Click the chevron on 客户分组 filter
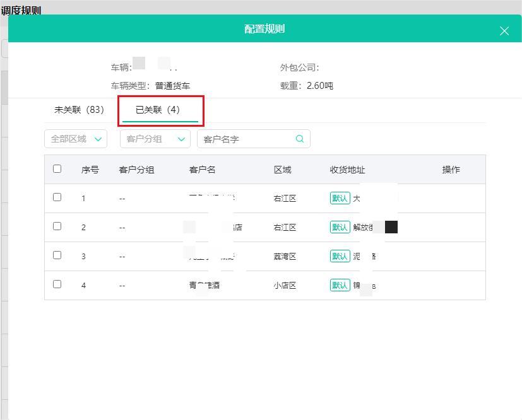Screen dimensions: 522x420 pyautogui.click(x=181, y=138)
